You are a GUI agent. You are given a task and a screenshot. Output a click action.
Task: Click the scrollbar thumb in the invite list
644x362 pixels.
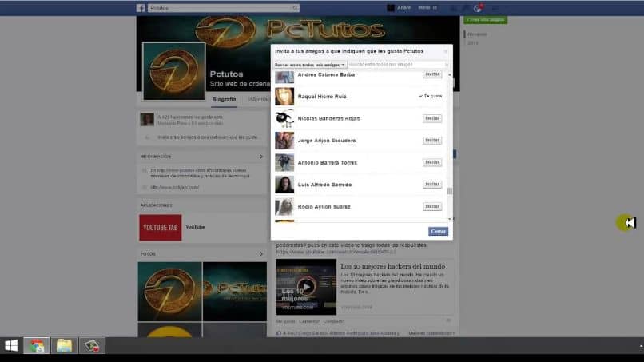450,191
